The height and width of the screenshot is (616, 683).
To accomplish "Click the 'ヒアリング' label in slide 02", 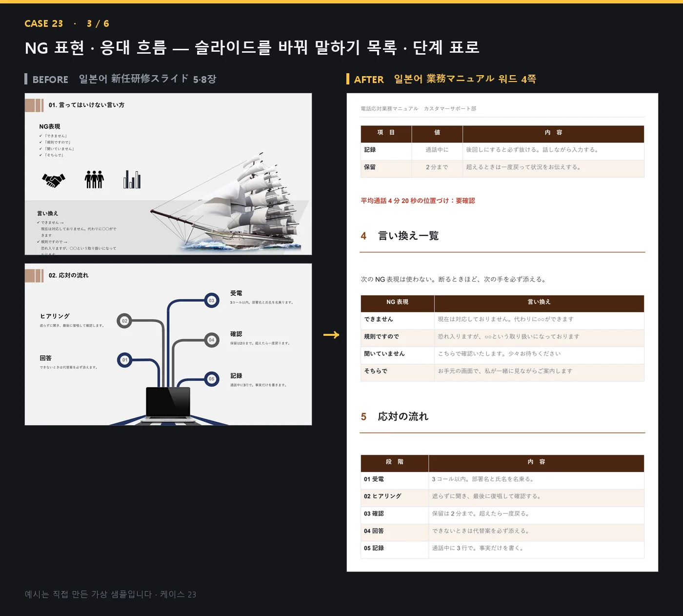I will point(55,316).
